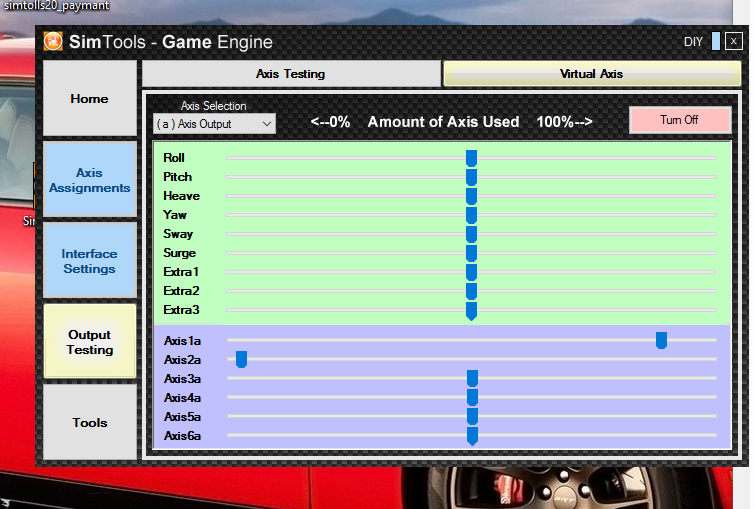Viewport: 755px width, 509px height.
Task: Click the DIY label in title bar
Action: pyautogui.click(x=693, y=42)
